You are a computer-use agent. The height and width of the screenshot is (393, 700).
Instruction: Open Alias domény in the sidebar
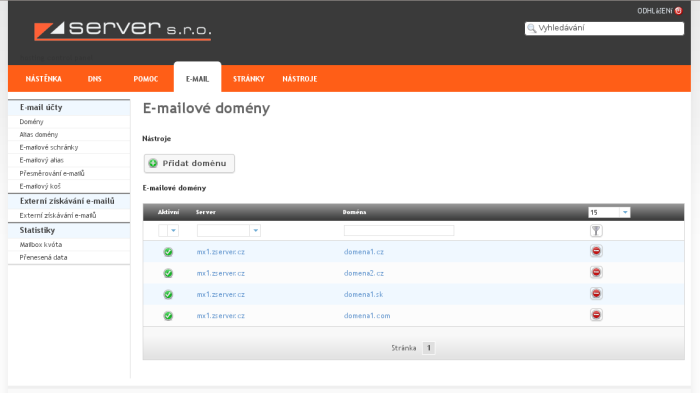(x=38, y=134)
